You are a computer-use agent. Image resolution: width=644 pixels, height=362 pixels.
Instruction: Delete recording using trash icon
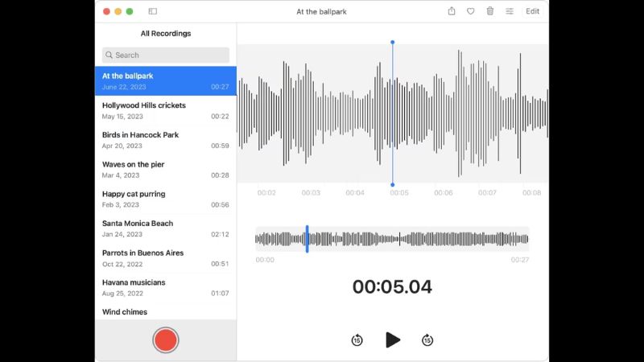coord(490,11)
